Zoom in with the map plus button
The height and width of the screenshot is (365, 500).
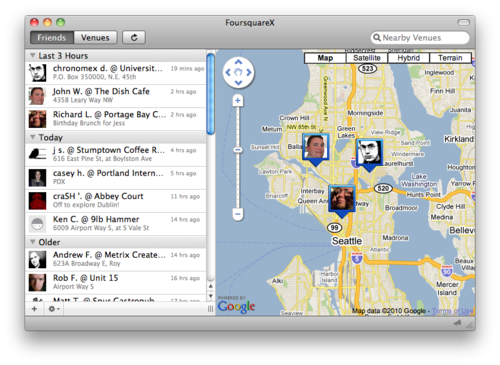pos(238,100)
